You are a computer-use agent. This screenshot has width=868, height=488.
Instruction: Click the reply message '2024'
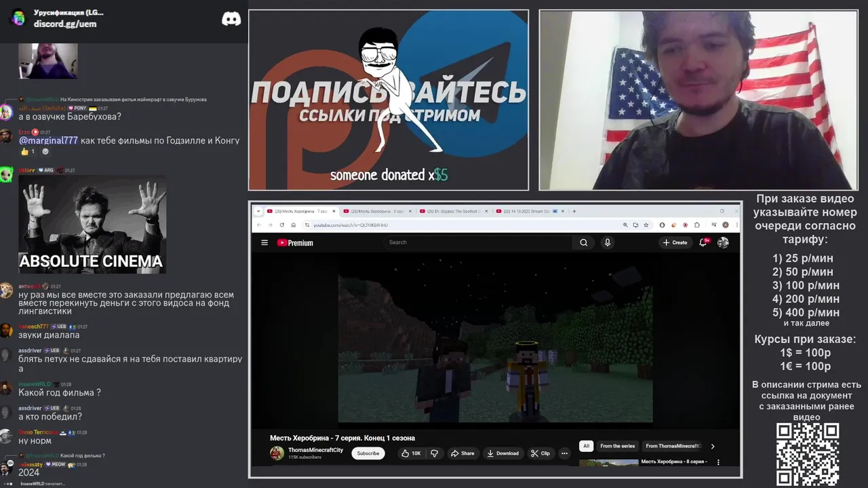pyautogui.click(x=28, y=472)
